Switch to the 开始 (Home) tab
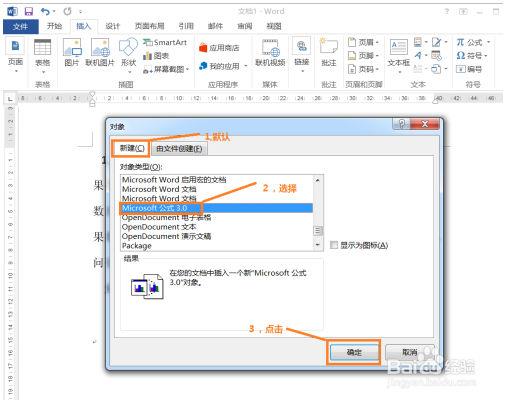506x403 pixels. [x=54, y=26]
